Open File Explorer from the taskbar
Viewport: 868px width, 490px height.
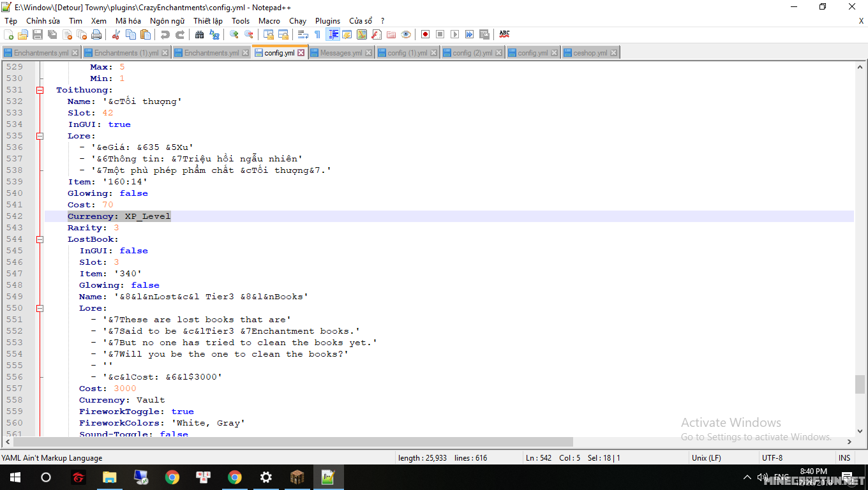pyautogui.click(x=110, y=477)
